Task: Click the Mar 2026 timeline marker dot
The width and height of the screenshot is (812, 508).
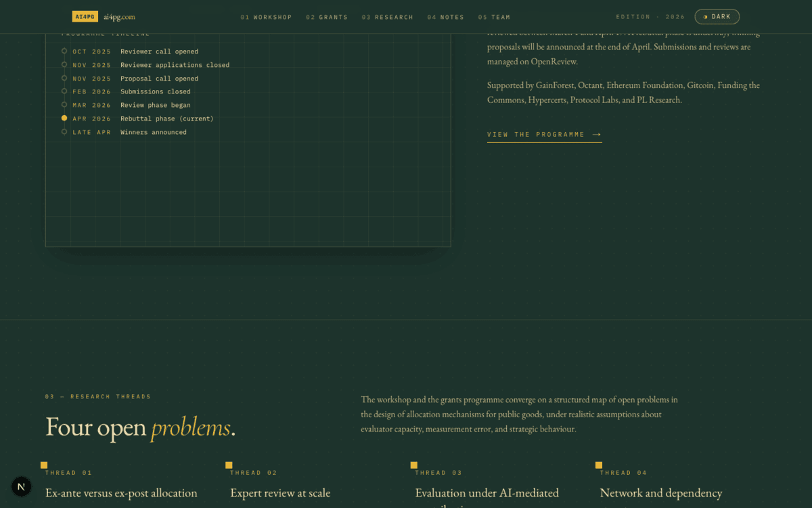Action: click(64, 105)
